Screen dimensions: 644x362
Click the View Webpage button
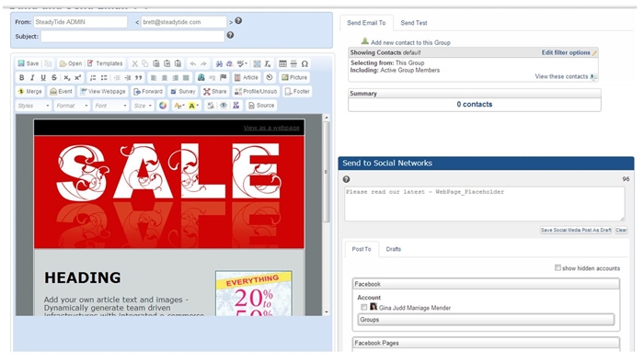103,92
